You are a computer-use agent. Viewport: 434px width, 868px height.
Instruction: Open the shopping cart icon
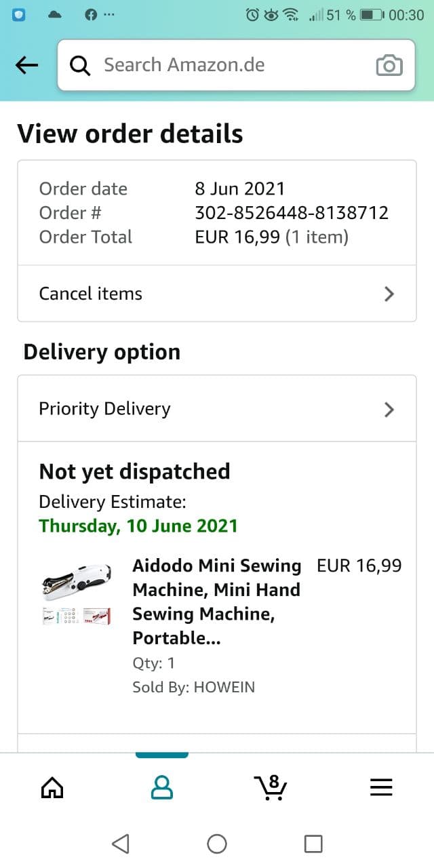pos(271,787)
